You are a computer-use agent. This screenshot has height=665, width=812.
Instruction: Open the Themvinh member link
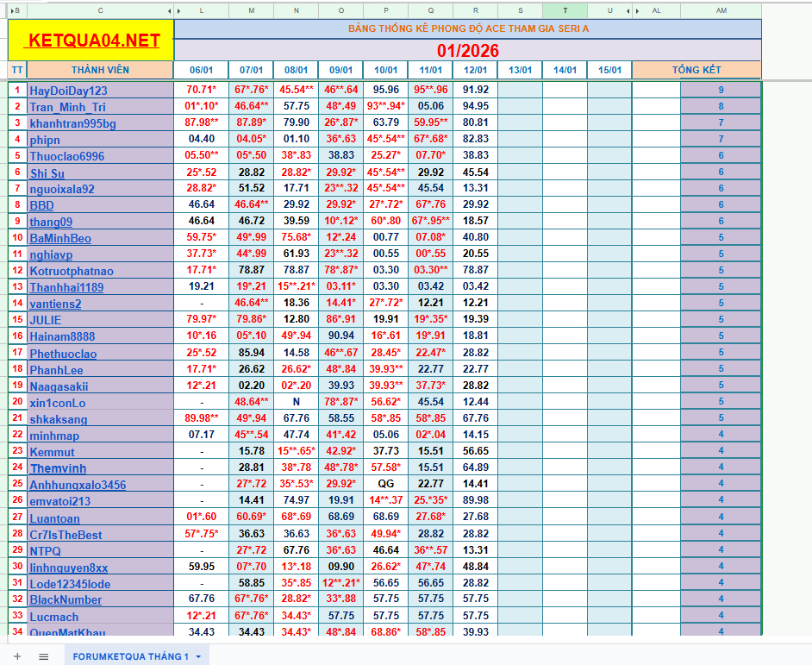click(57, 467)
